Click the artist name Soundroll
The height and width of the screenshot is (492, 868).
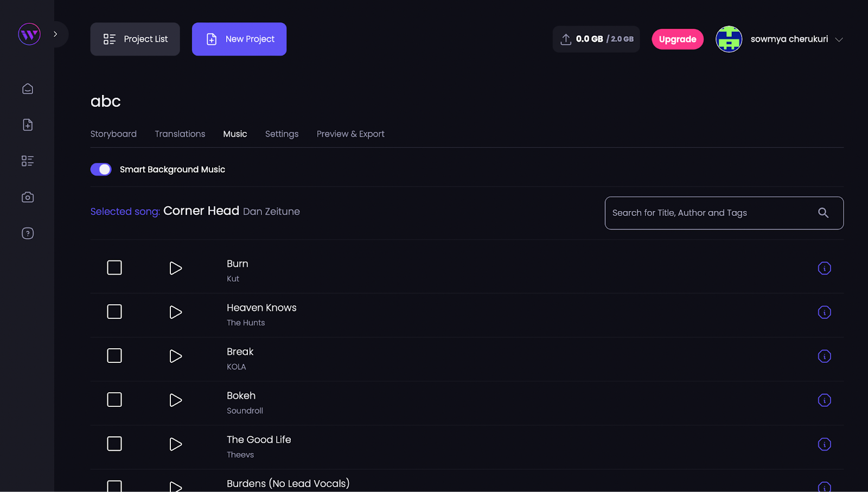click(x=245, y=411)
